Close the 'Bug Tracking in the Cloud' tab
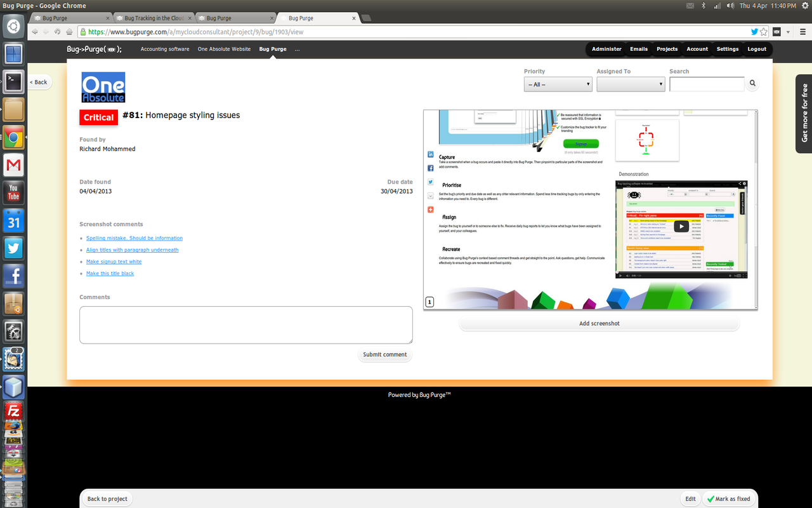Screen dimensions: 812x508 pyautogui.click(x=190, y=18)
